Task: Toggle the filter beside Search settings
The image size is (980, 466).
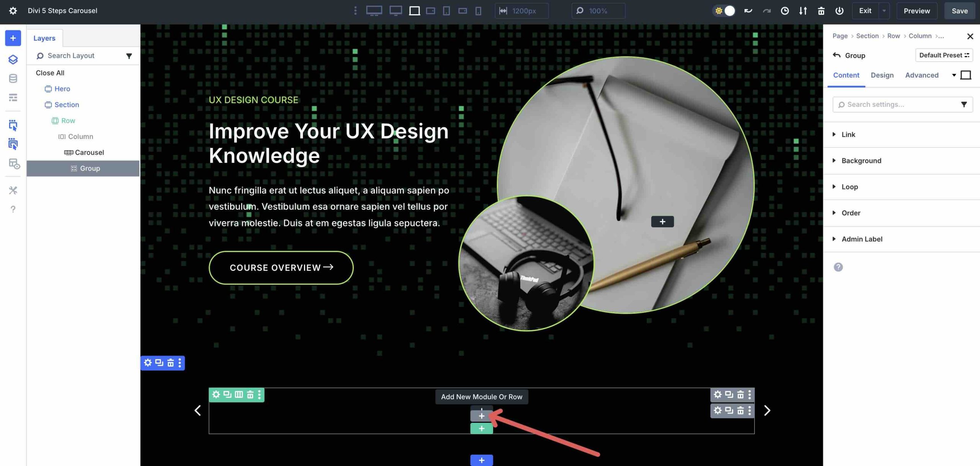Action: (x=964, y=104)
